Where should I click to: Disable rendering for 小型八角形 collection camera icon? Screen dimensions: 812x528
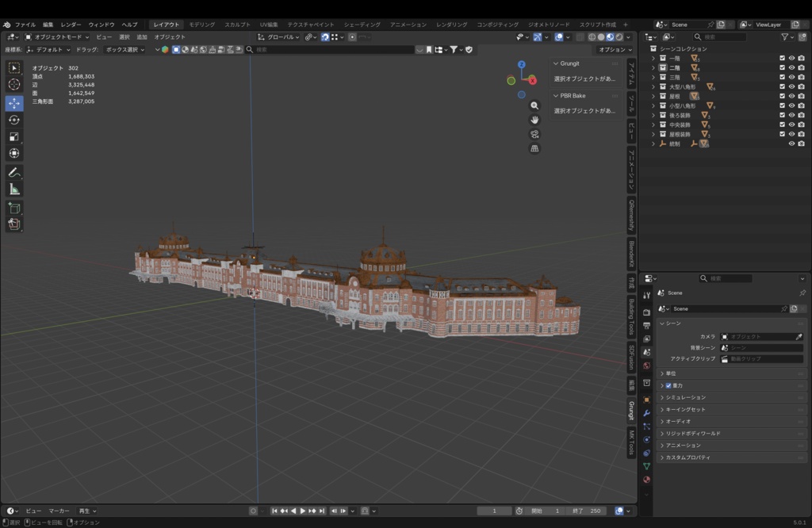tap(801, 105)
